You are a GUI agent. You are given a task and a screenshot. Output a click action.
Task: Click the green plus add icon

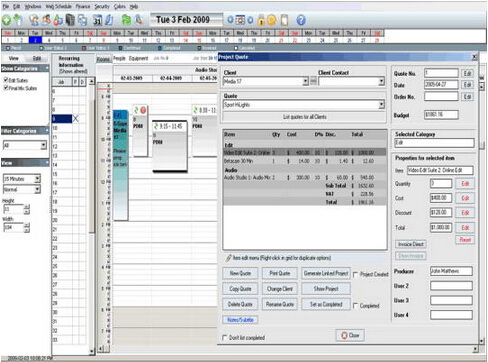tap(6, 20)
